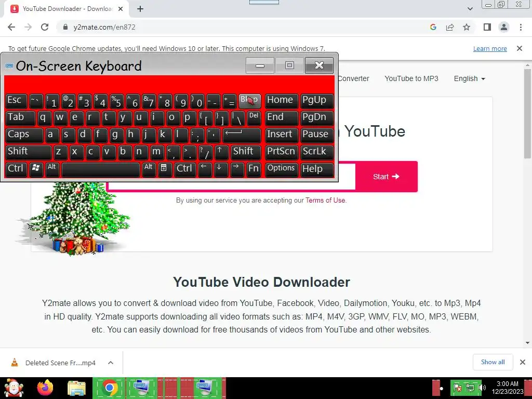The height and width of the screenshot is (399, 532).
Task: Close the downloads bar
Action: point(523,362)
